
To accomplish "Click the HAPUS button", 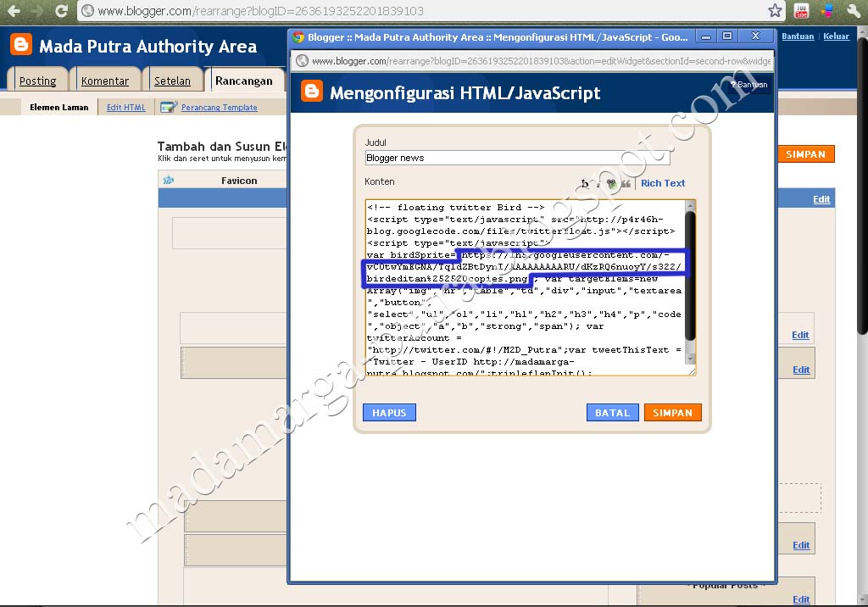I will tap(389, 413).
